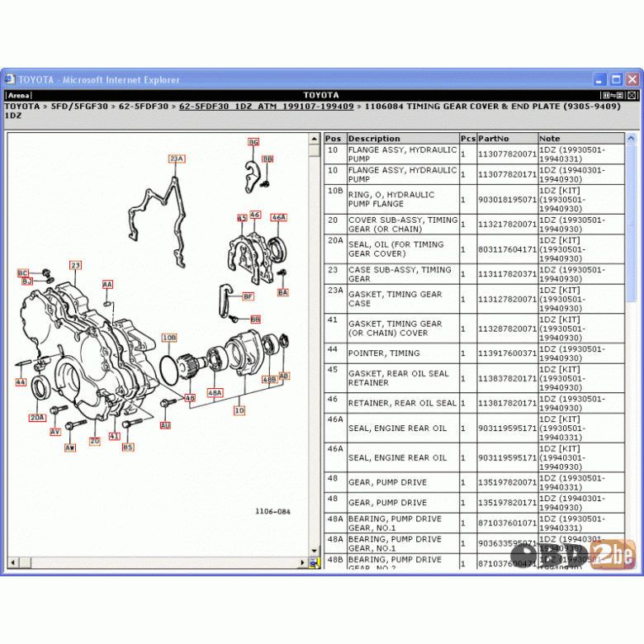Image resolution: width=644 pixels, height=644 pixels.
Task: Open the 62-5FDF30 breadcrumb link
Action: [144, 107]
